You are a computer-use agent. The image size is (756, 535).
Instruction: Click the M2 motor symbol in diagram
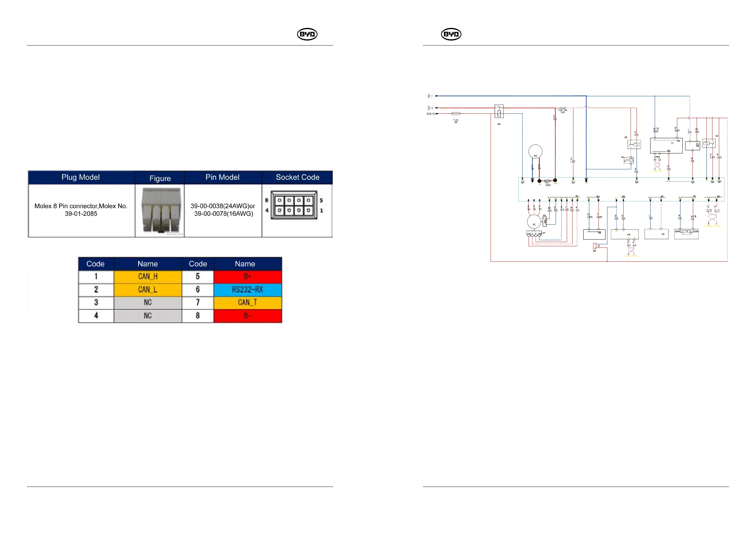pos(535,152)
